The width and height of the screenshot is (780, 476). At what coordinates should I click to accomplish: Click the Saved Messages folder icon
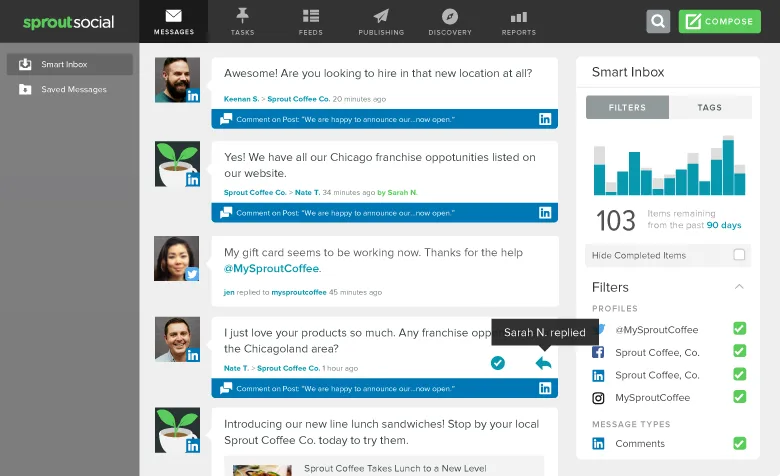[x=25, y=90]
